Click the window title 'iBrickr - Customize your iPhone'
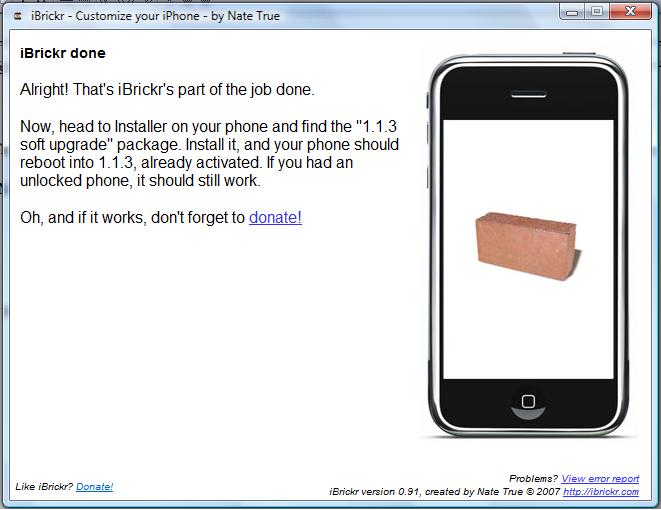The width and height of the screenshot is (661, 510). 115,16
